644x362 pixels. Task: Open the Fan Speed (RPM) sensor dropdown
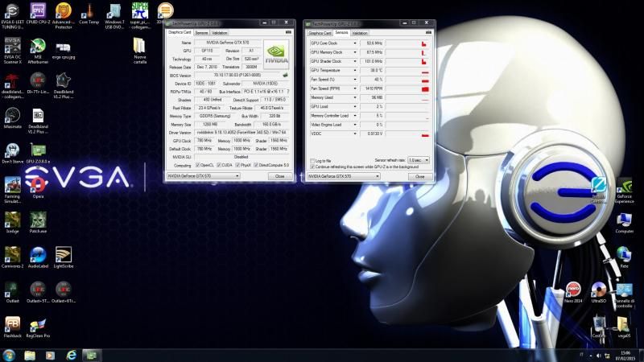pyautogui.click(x=355, y=88)
